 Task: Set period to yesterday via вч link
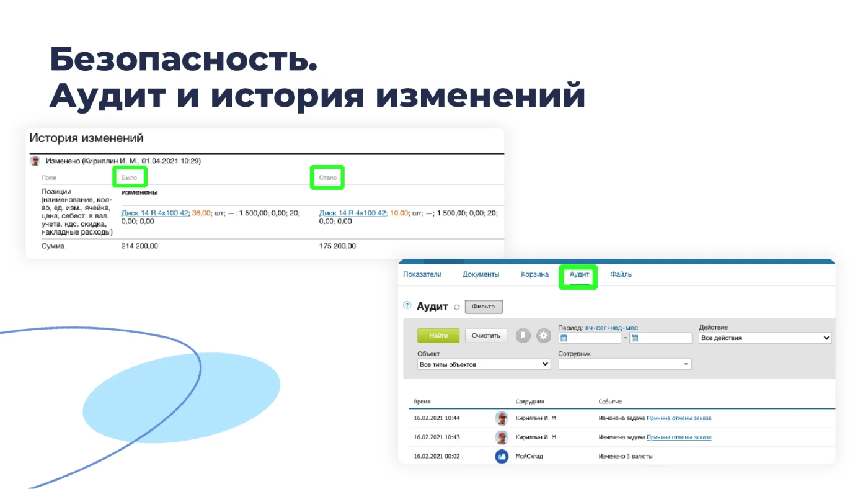(x=589, y=328)
